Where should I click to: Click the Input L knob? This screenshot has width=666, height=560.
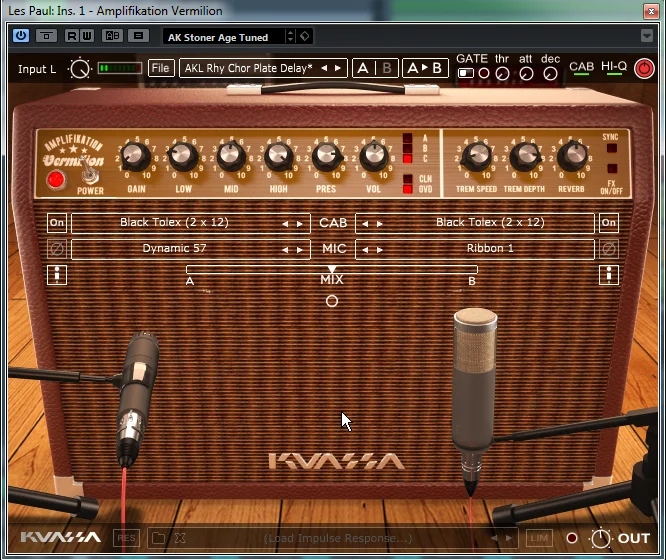click(x=79, y=69)
